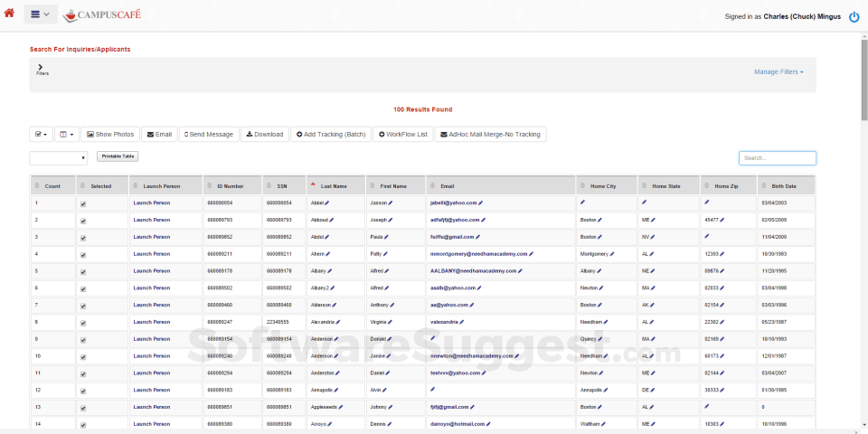Viewport: 868px width, 434px height.
Task: Sort by Selected column header
Action: (x=100, y=186)
